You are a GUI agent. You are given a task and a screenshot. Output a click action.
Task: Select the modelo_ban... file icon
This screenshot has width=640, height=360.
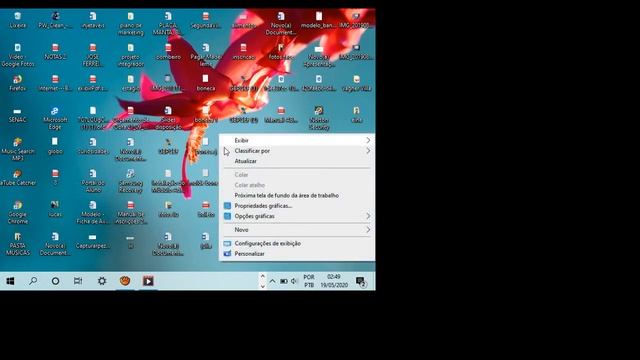tap(319, 20)
